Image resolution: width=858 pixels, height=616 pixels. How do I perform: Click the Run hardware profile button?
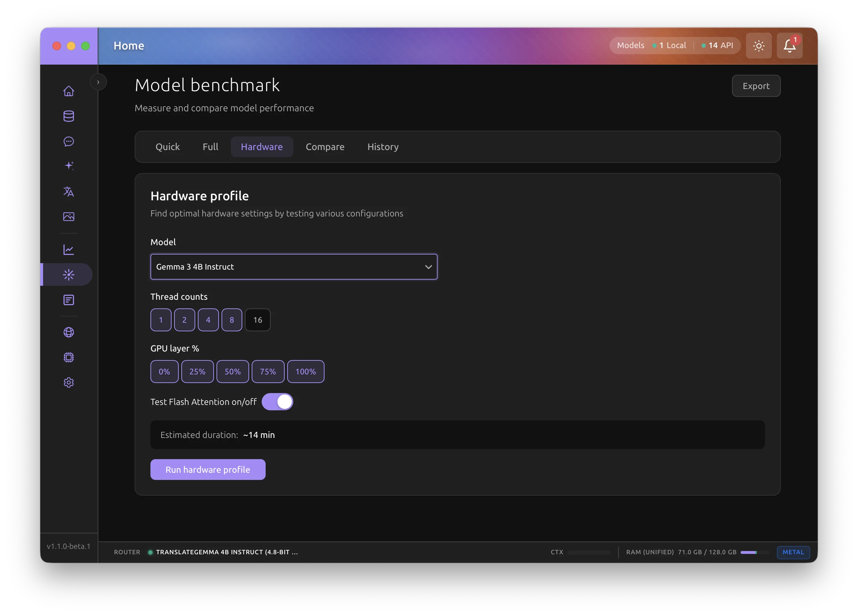pyautogui.click(x=208, y=469)
